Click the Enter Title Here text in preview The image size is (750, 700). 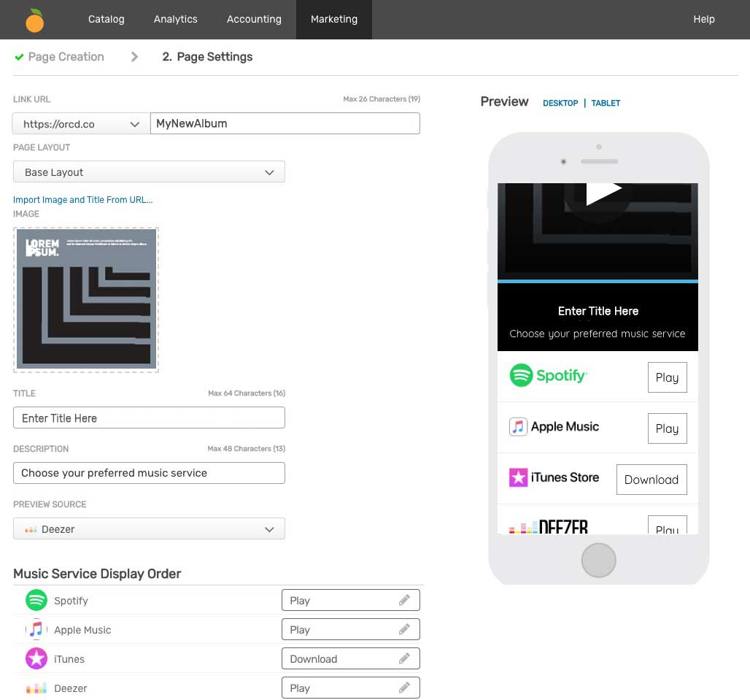[598, 311]
